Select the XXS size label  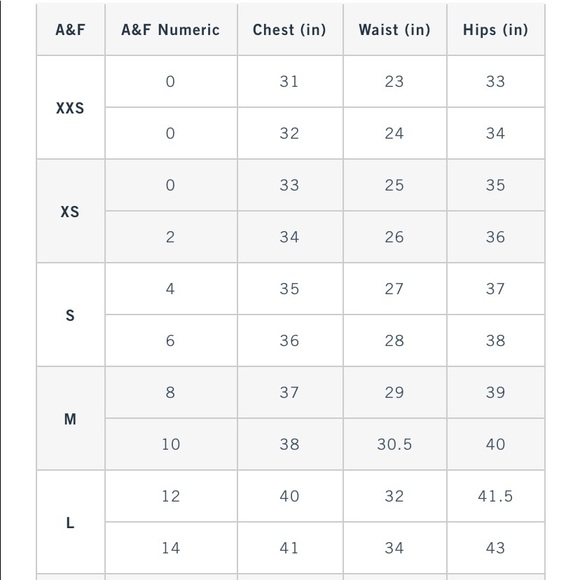(x=70, y=108)
